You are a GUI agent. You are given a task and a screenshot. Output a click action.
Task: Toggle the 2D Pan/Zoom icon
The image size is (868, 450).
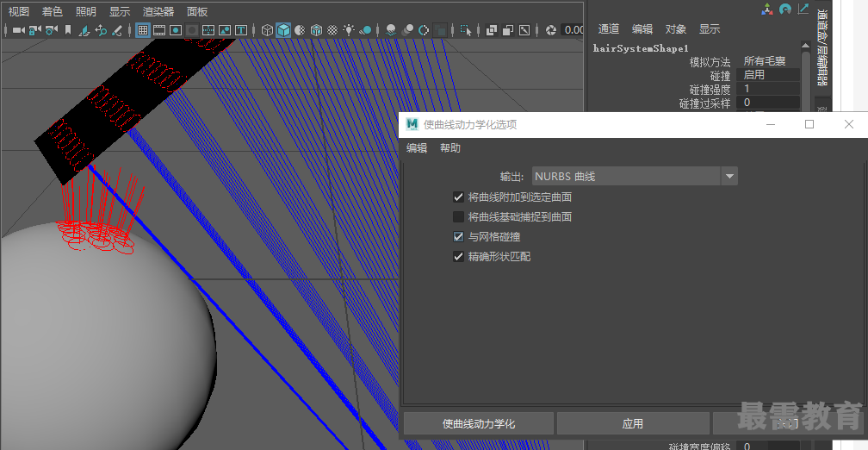101,30
